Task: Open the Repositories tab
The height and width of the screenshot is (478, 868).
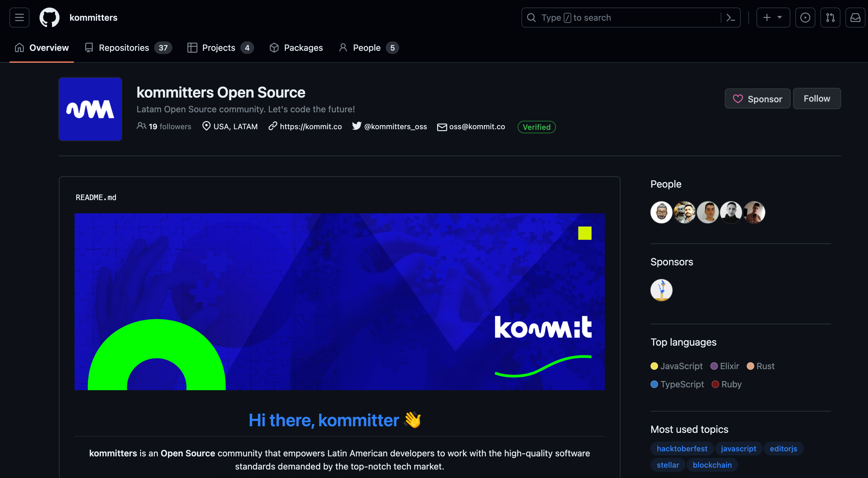Action: click(128, 48)
